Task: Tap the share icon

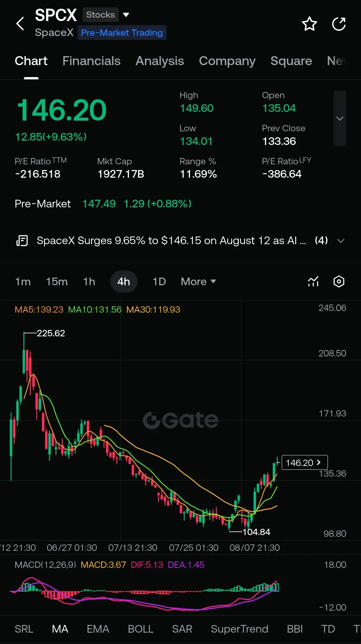Action: 339,24
